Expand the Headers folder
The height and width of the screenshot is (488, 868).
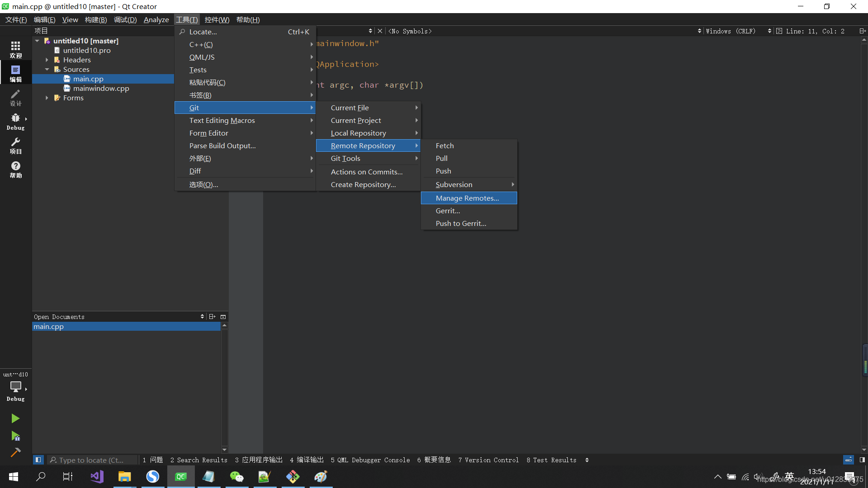[47, 60]
